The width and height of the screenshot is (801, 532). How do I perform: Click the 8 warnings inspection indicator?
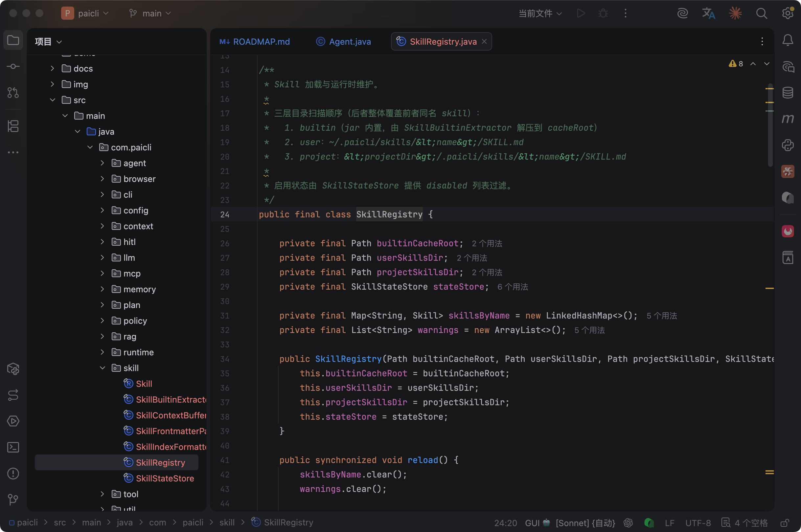[736, 64]
